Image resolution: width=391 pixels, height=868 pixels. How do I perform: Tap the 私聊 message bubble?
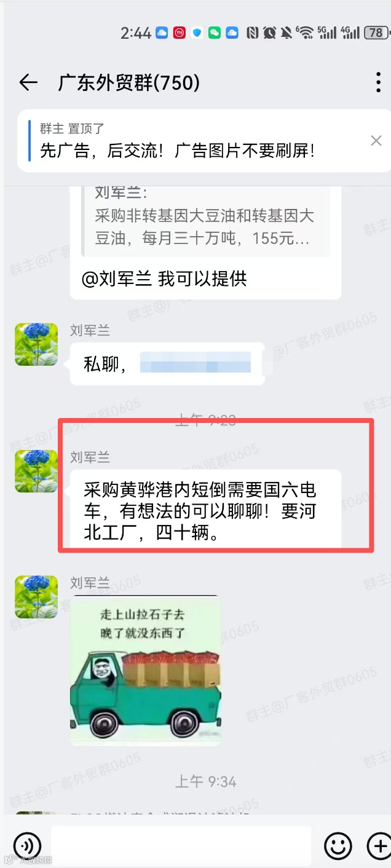click(x=167, y=364)
